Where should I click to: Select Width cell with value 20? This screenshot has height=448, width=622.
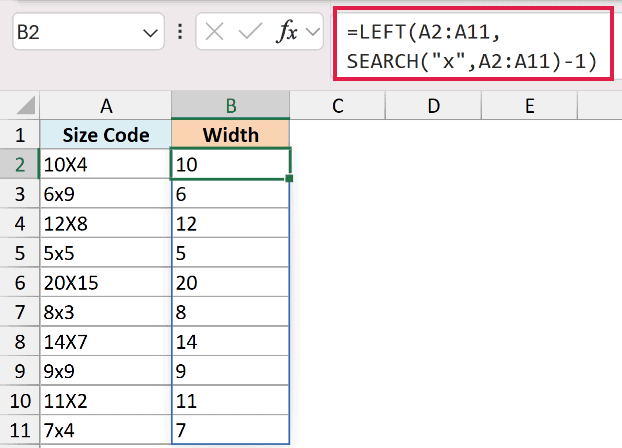pos(230,282)
